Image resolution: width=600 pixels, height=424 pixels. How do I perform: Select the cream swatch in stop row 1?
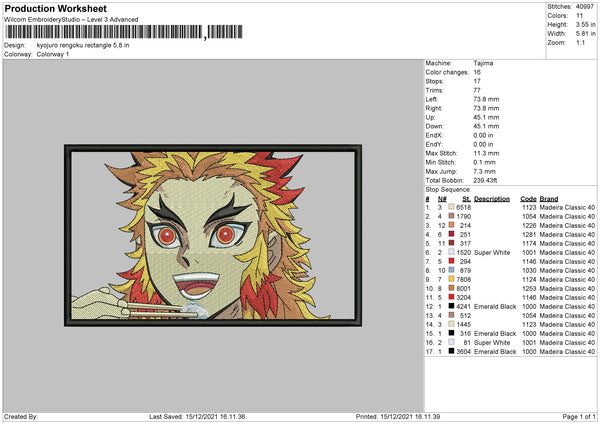[x=451, y=207]
